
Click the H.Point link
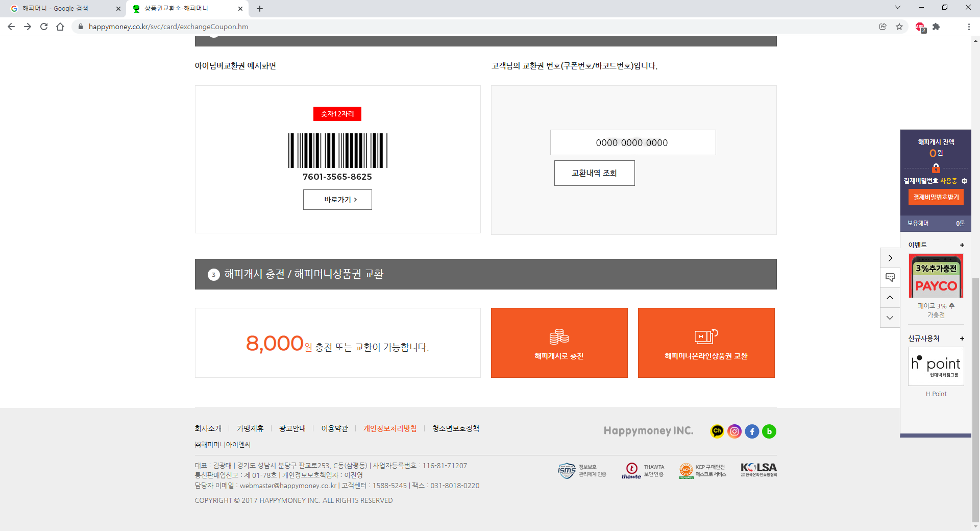(x=936, y=394)
